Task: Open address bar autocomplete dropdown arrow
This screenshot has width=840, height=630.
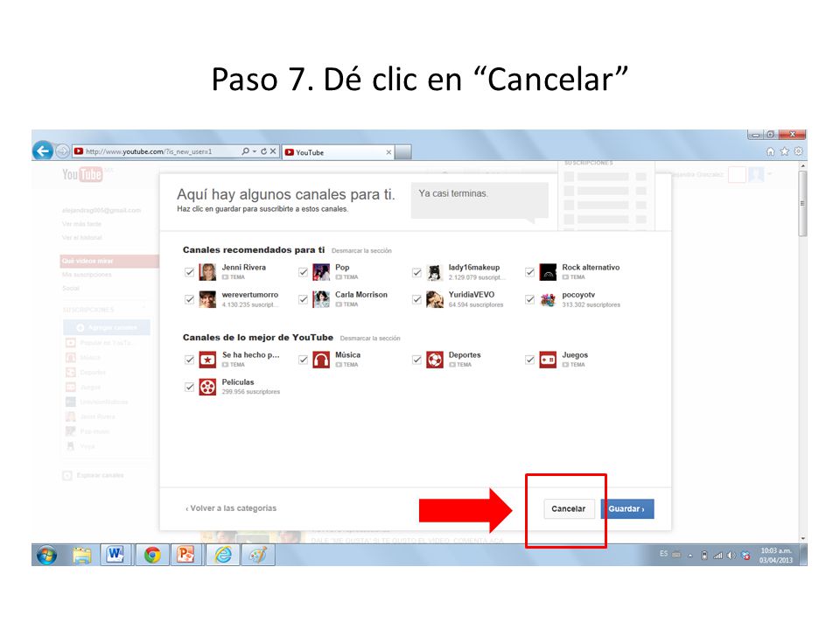Action: [255, 151]
